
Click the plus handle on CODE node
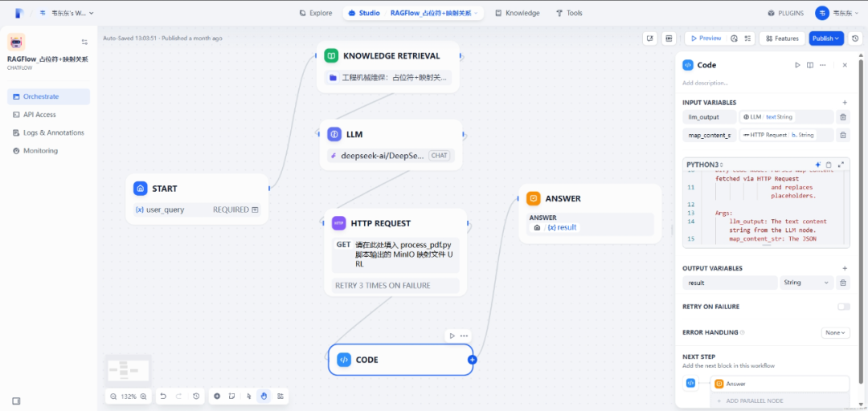point(473,360)
